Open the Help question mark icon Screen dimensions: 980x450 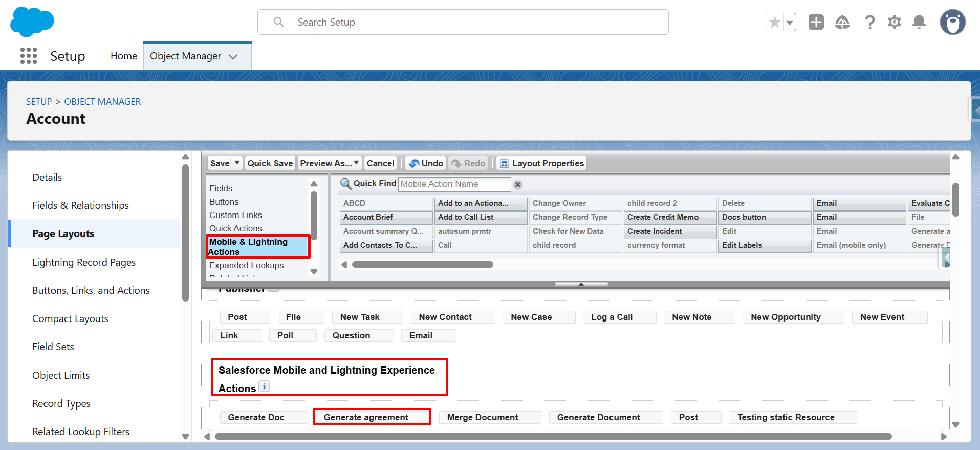pos(869,23)
